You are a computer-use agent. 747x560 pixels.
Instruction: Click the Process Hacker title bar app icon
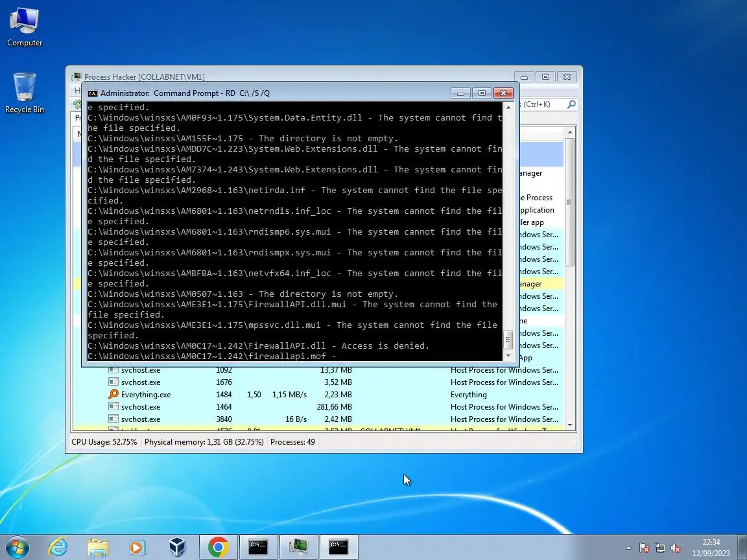pyautogui.click(x=77, y=76)
